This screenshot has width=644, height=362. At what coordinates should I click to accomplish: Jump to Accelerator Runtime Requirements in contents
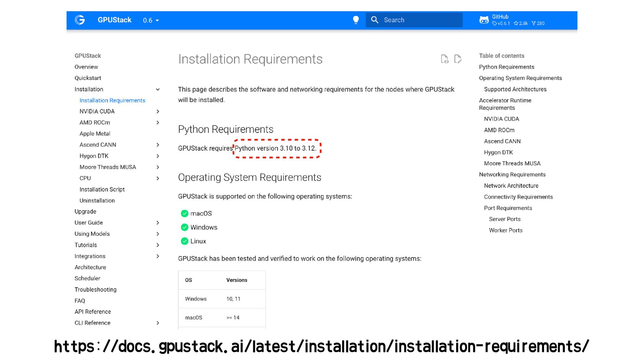[x=505, y=104]
